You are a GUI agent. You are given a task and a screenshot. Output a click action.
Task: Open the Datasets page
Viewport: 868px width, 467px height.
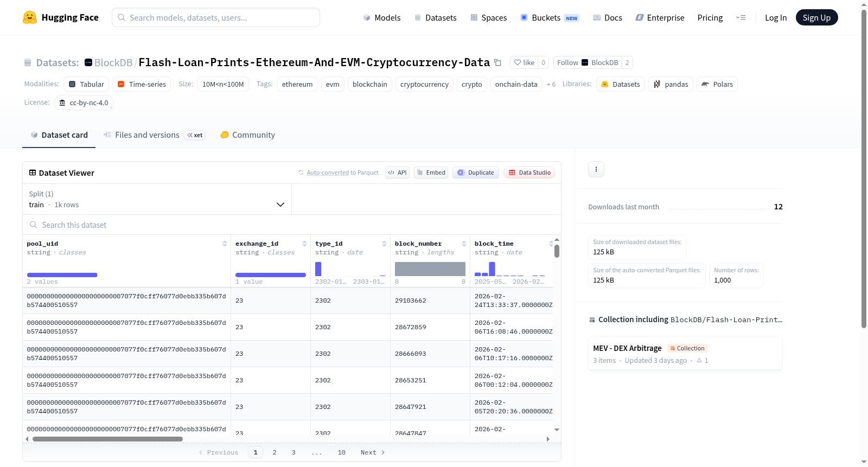pyautogui.click(x=435, y=18)
